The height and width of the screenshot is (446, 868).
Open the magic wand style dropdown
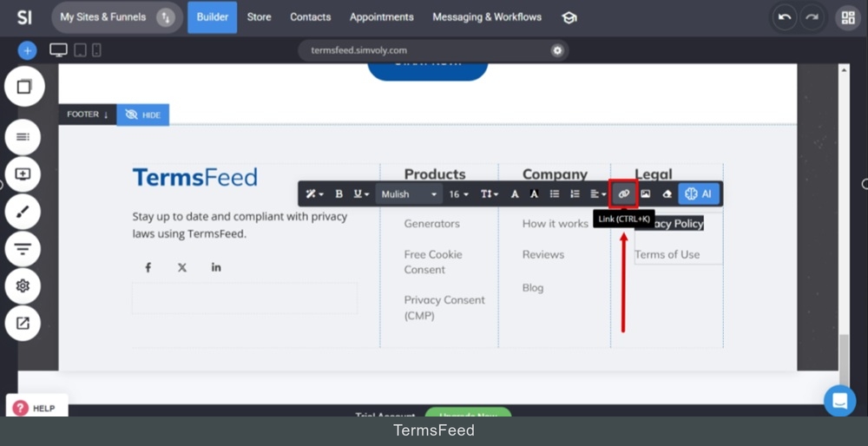(x=315, y=194)
